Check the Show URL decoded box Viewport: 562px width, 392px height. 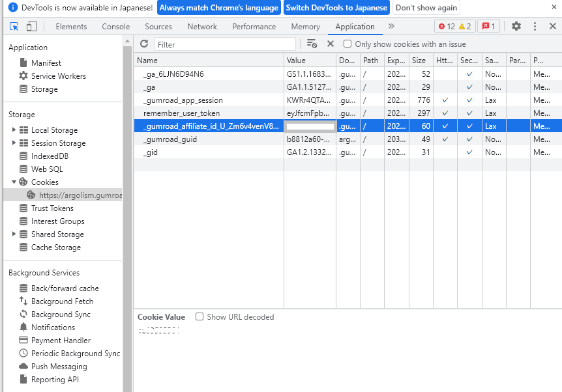[200, 317]
